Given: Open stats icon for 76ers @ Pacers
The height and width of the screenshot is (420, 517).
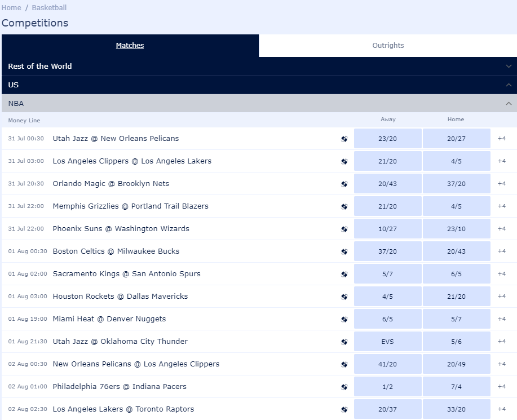Looking at the screenshot, I should coord(344,387).
